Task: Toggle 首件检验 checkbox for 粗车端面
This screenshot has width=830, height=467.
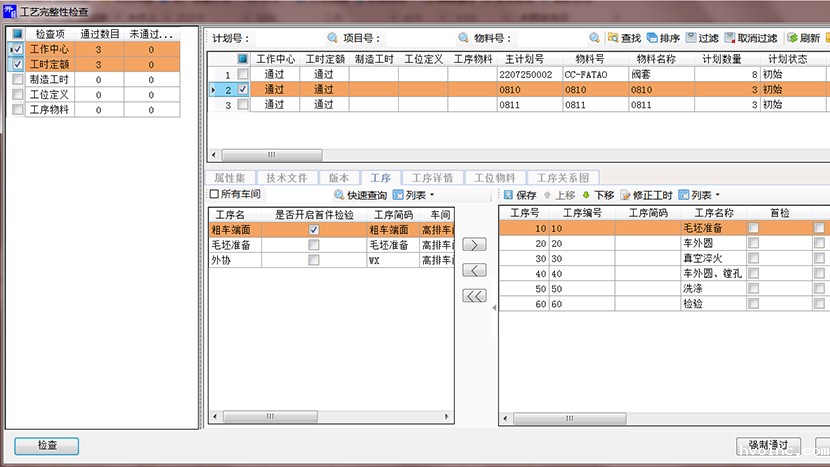Action: pos(314,230)
